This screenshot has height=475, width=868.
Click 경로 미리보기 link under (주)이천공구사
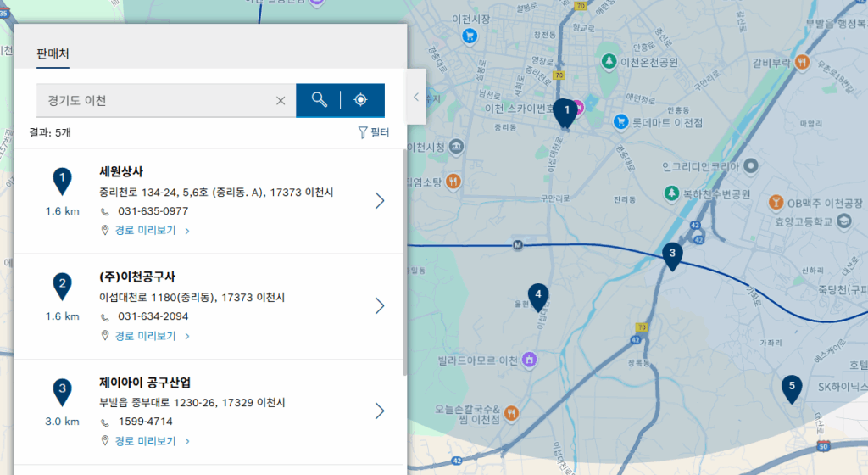[x=146, y=336]
